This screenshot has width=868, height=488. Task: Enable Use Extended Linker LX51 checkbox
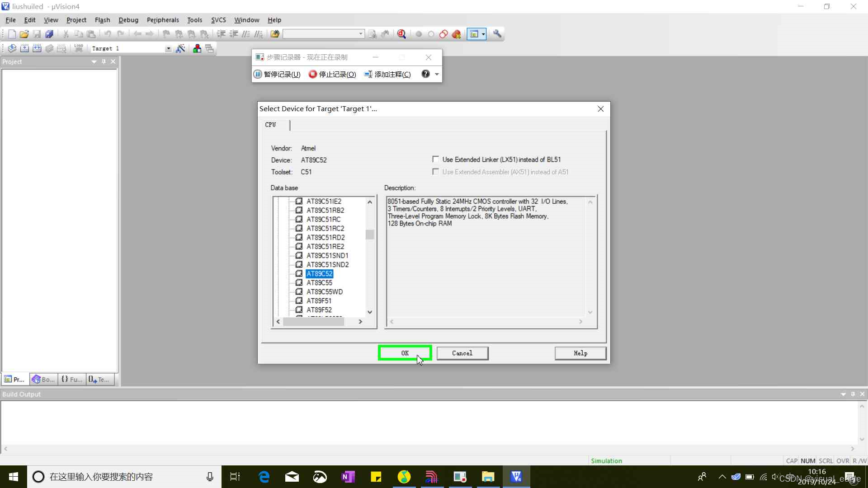(436, 159)
